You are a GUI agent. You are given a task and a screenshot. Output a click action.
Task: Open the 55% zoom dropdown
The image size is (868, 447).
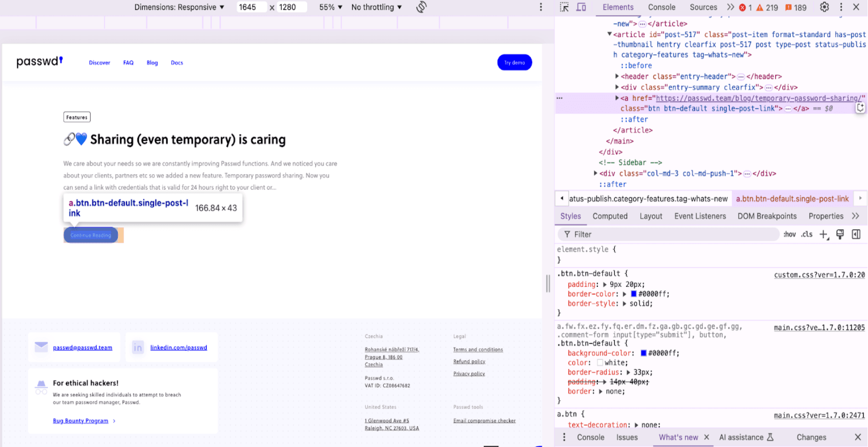pos(331,7)
